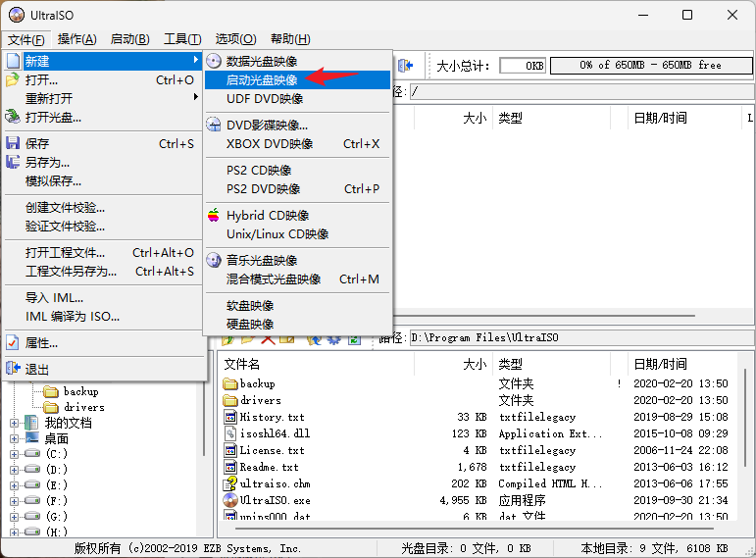Open the 选项(O) menu
Screen dimensions: 756x558
[x=235, y=39]
